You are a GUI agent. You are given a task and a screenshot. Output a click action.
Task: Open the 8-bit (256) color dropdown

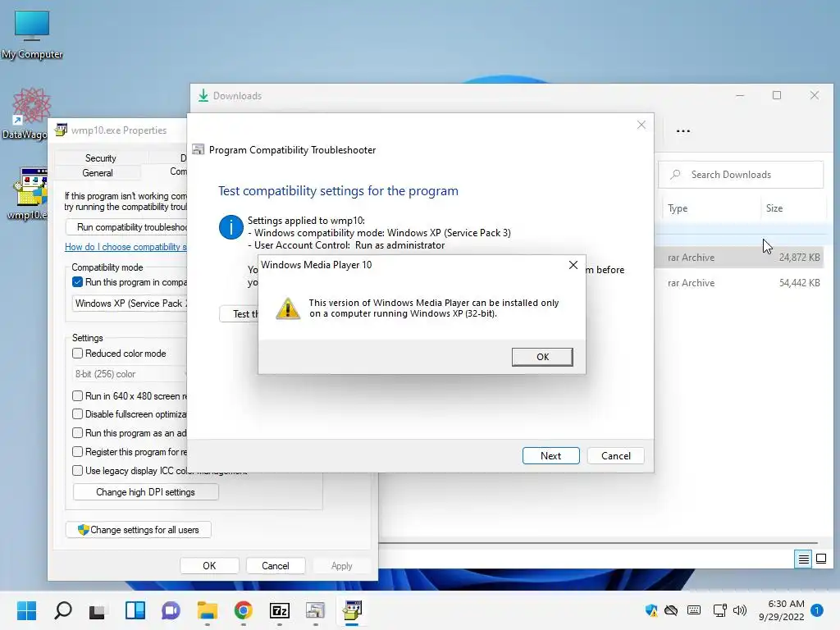tap(129, 374)
